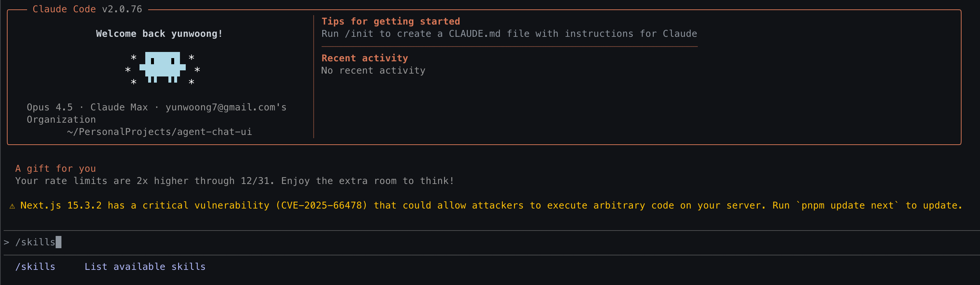Screen dimensions: 980x285
Task: Click the 'Tips for getting started' heading
Action: (x=391, y=21)
